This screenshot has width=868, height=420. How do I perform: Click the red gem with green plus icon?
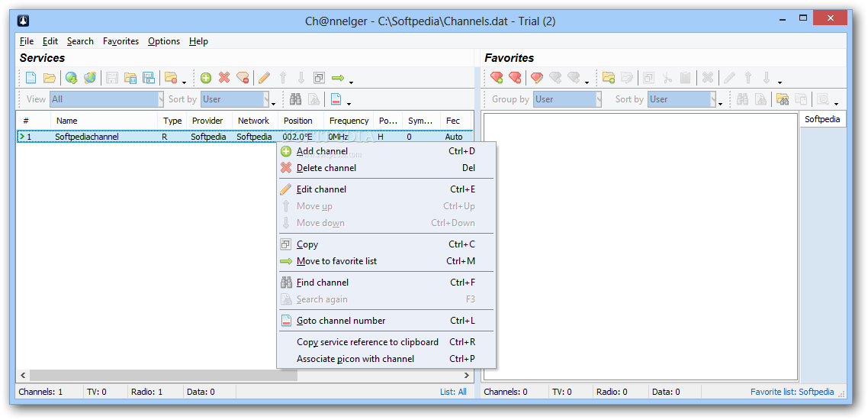pos(497,78)
